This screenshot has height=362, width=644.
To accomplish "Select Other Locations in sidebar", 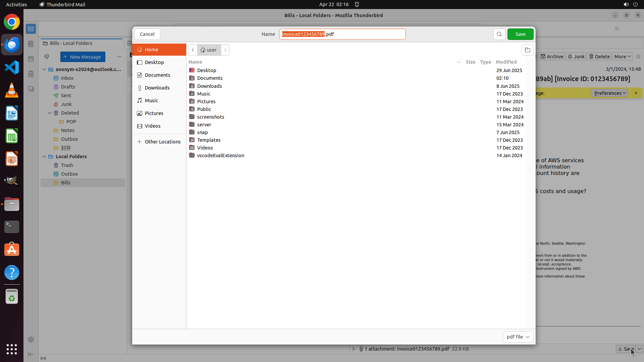I will pyautogui.click(x=162, y=142).
